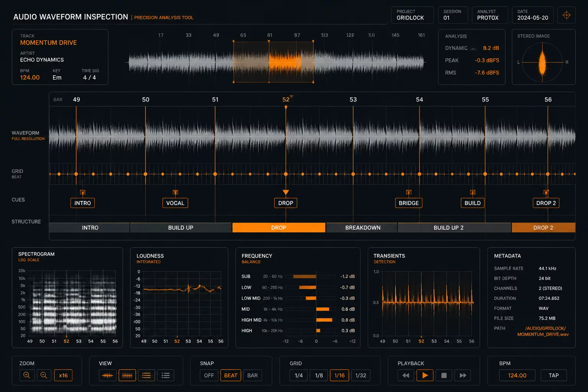Click the marker icon above BUILD cue

pyautogui.click(x=473, y=192)
